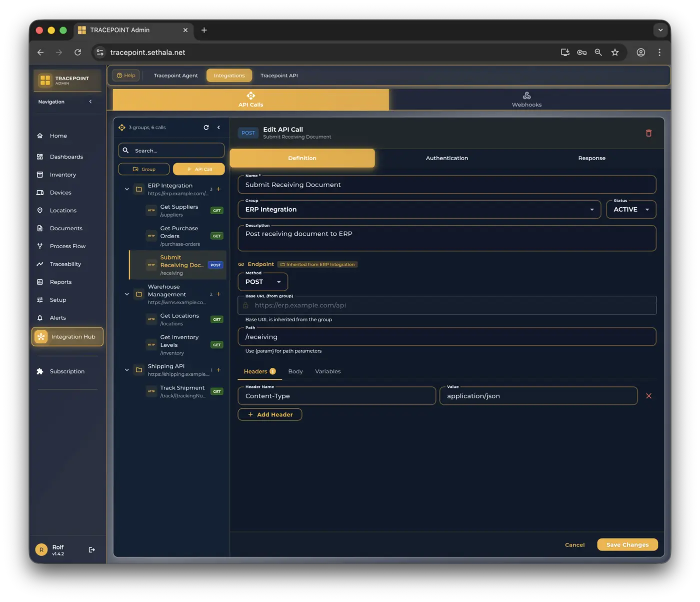Bookmark this page with star icon
This screenshot has height=602, width=700.
tap(615, 53)
